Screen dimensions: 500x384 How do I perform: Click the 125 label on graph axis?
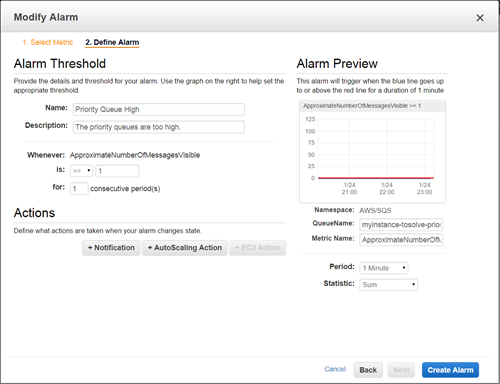[x=310, y=119]
